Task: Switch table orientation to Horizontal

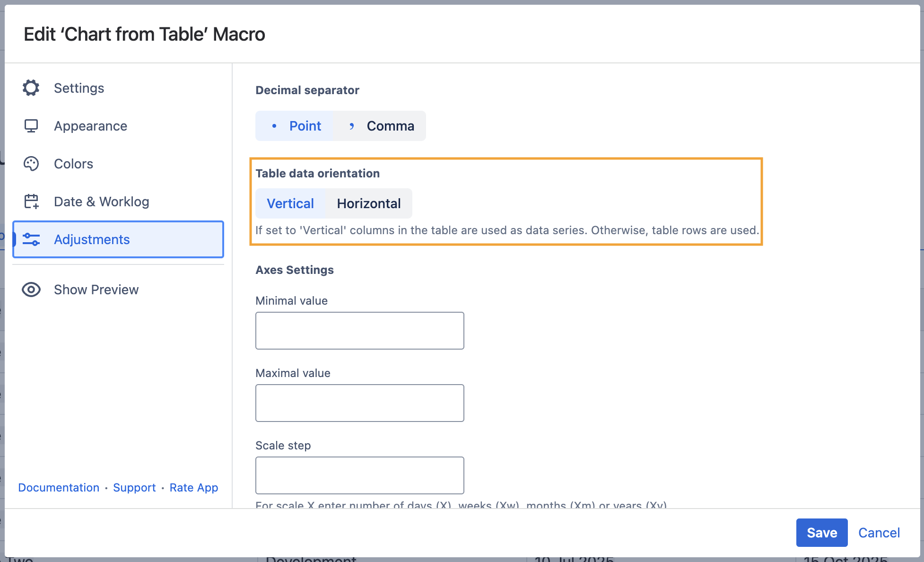Action: tap(368, 203)
